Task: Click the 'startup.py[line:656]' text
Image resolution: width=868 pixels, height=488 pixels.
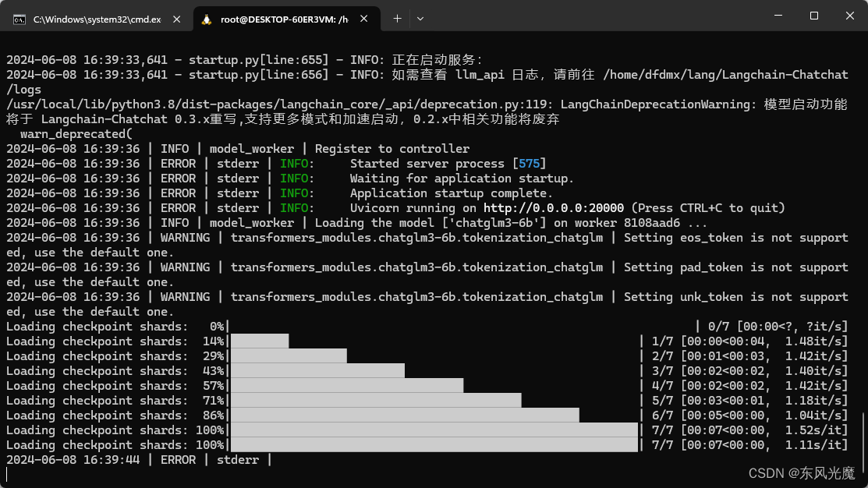Action: (258, 75)
